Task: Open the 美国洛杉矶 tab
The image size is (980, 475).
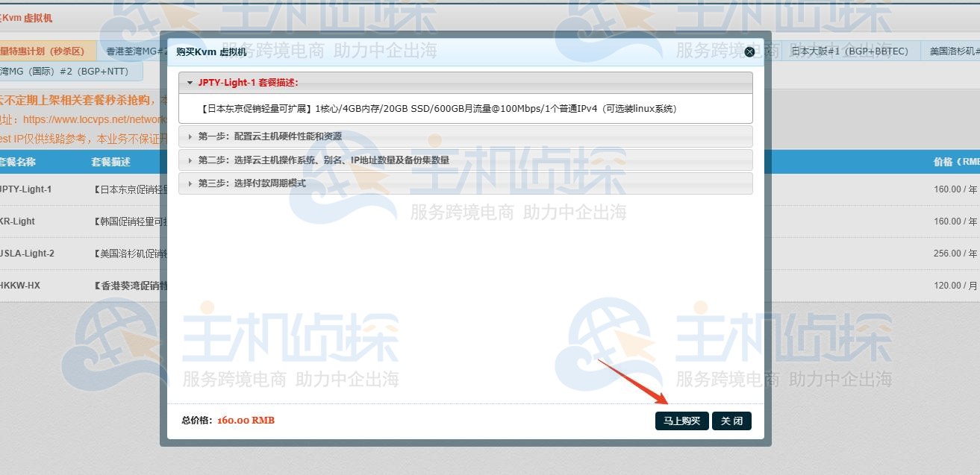Action: coord(950,51)
